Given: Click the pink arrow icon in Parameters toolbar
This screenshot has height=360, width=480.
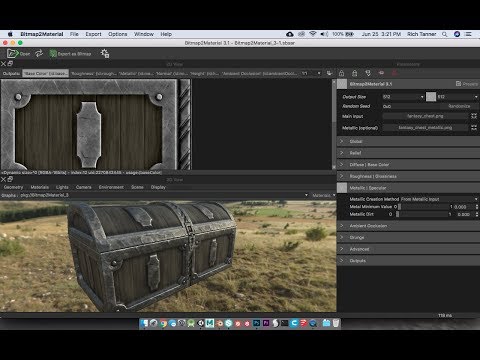Looking at the screenshot, I should [x=381, y=73].
